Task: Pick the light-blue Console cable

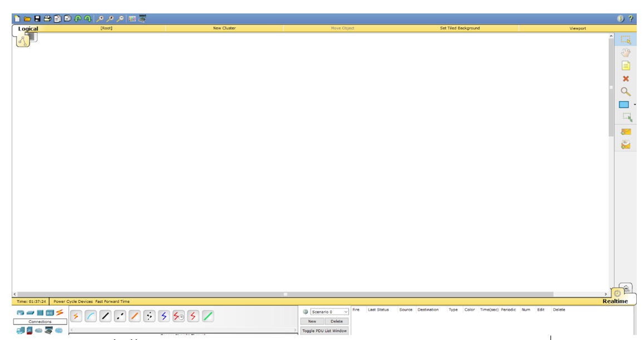Action: click(x=91, y=316)
